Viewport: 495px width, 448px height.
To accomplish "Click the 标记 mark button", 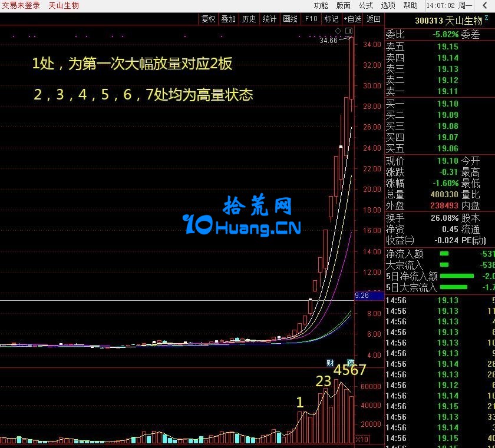I will 331,19.
